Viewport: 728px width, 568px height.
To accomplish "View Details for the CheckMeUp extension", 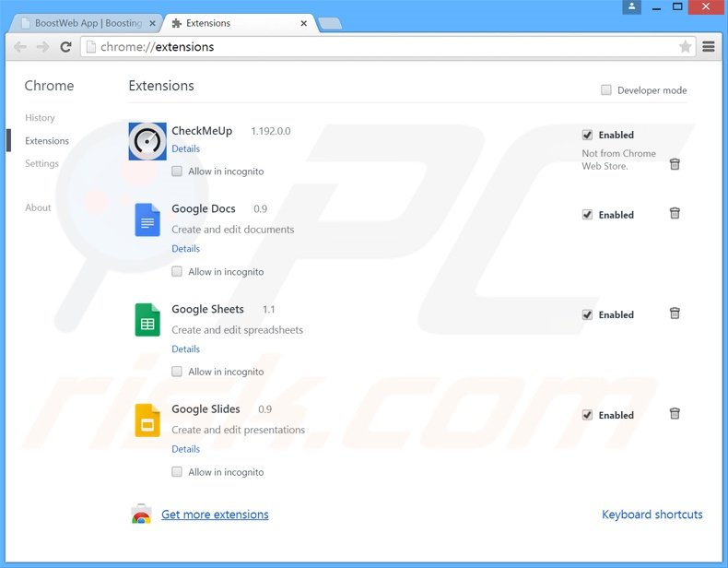I will point(185,148).
